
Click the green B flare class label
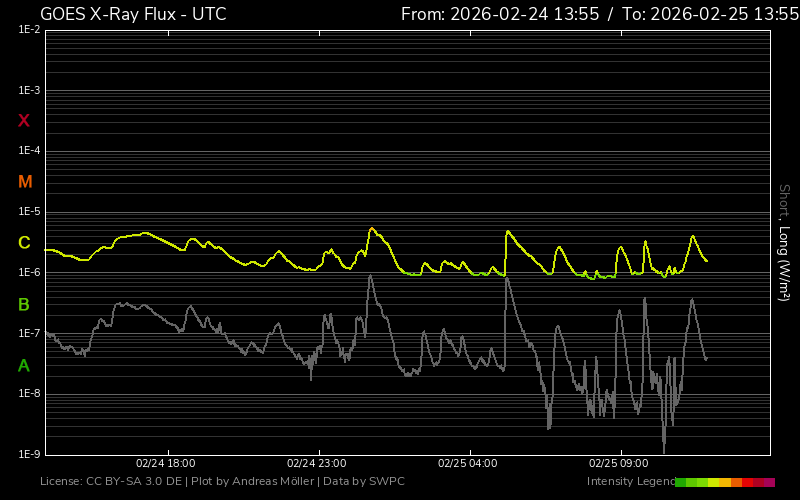coord(24,304)
